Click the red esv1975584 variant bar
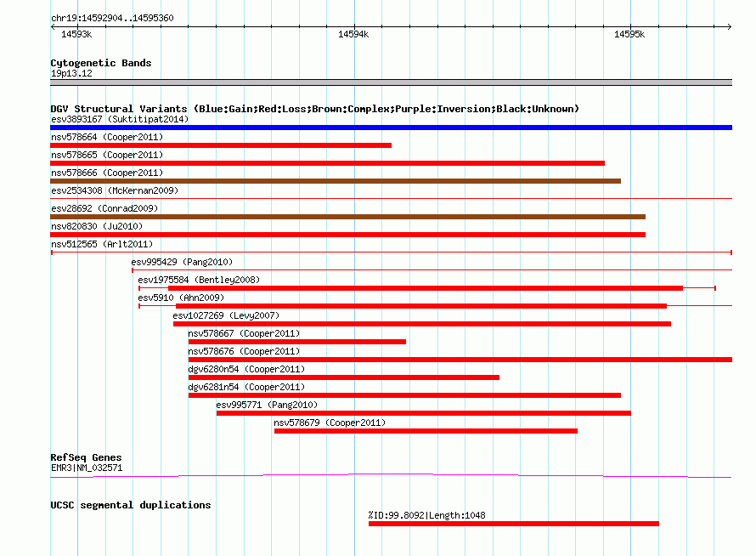 [x=426, y=288]
